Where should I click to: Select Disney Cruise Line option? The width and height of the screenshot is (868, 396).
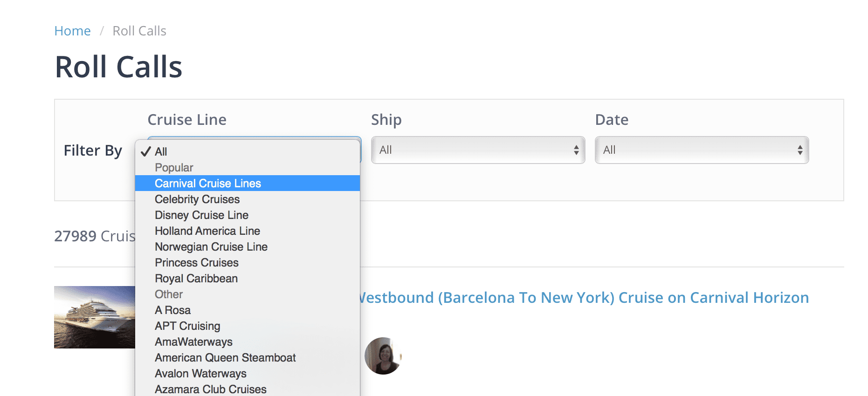[247, 215]
